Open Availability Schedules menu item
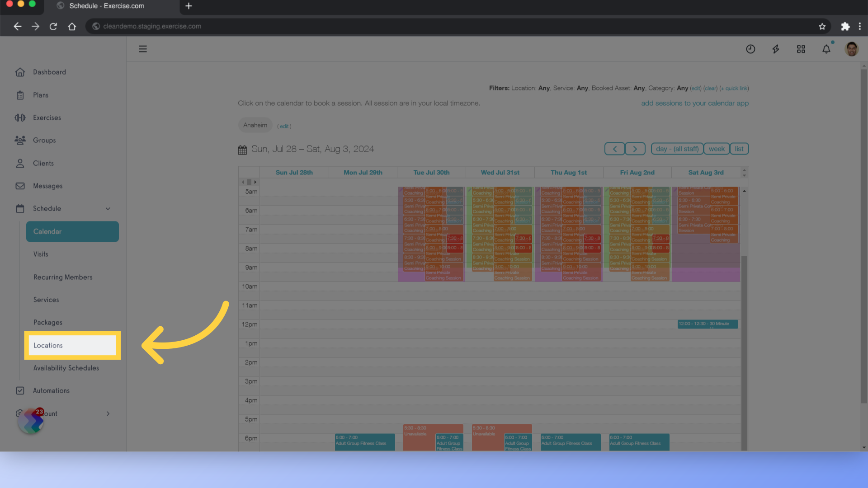The image size is (868, 488). [66, 368]
